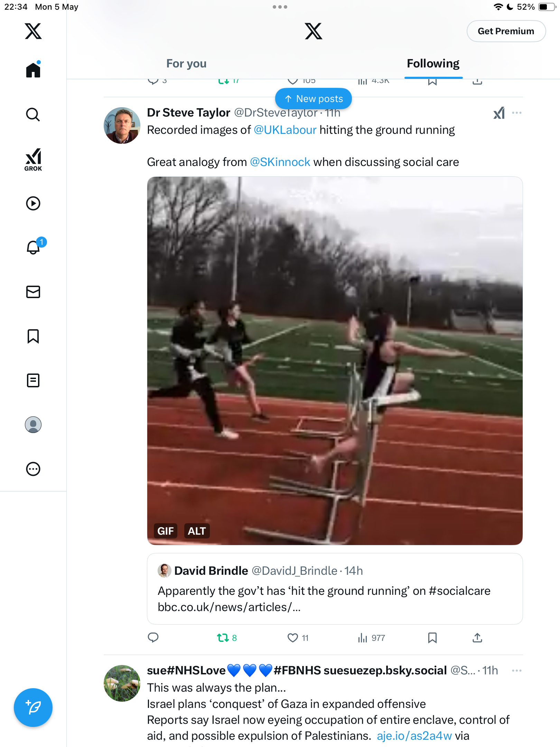This screenshot has width=560, height=747.
Task: Load new posts via New posts pill
Action: click(314, 99)
